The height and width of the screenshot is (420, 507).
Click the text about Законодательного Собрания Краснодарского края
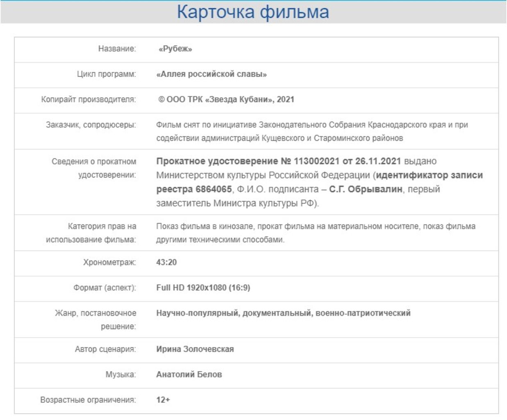[311, 125]
